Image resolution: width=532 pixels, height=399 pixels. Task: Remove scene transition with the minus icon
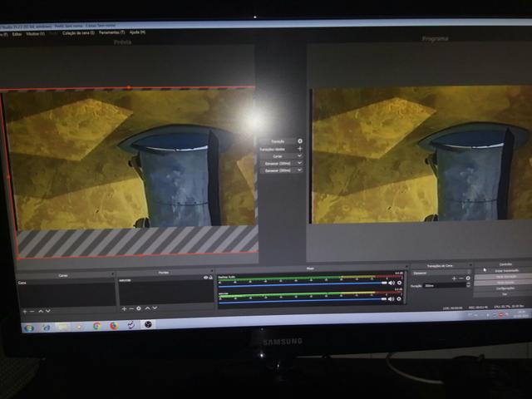coord(461,278)
